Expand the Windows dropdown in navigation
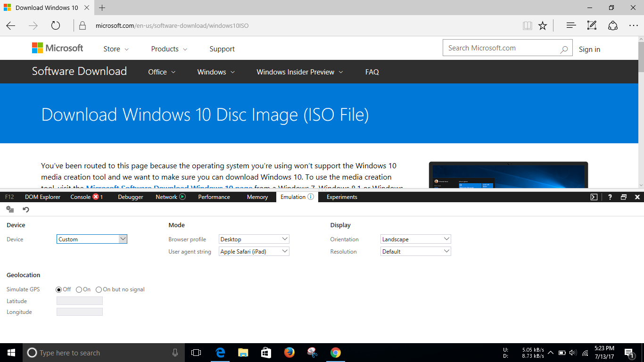The image size is (644, 362). click(x=216, y=72)
